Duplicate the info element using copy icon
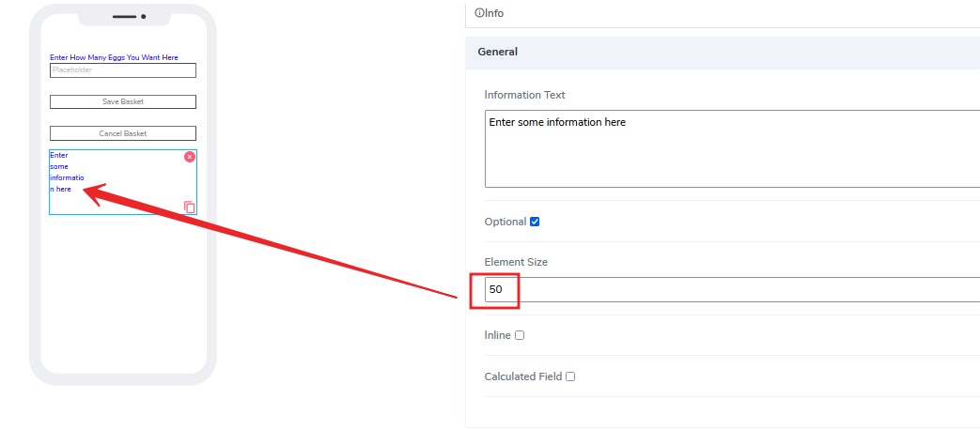The height and width of the screenshot is (430, 980). click(x=190, y=207)
